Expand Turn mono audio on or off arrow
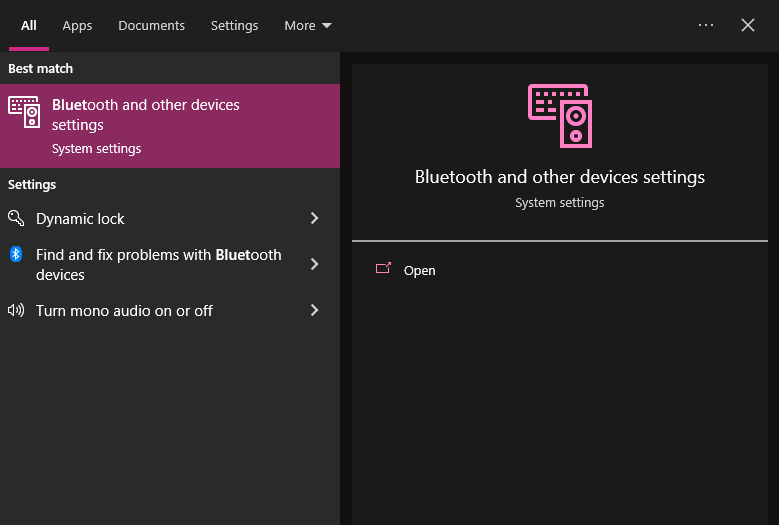Viewport: 779px width, 525px height. (x=314, y=310)
